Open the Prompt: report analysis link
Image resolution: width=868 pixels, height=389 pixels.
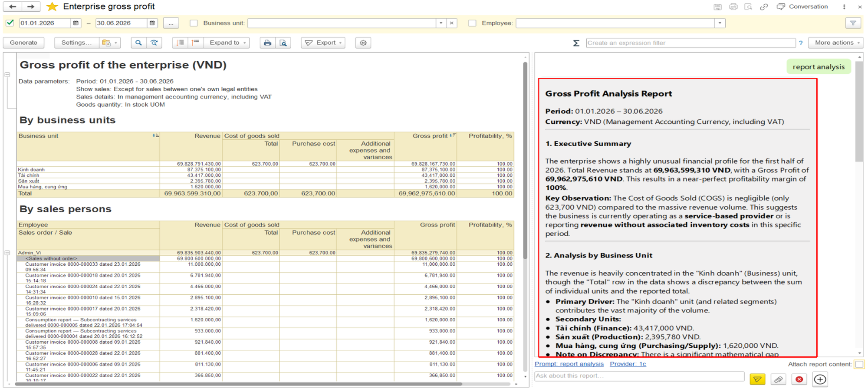pyautogui.click(x=569, y=364)
